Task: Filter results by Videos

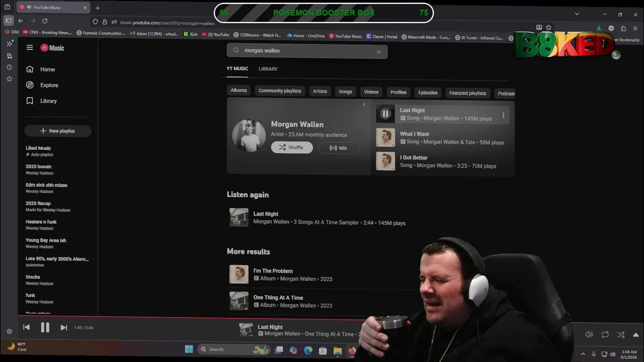Action: [x=371, y=92]
